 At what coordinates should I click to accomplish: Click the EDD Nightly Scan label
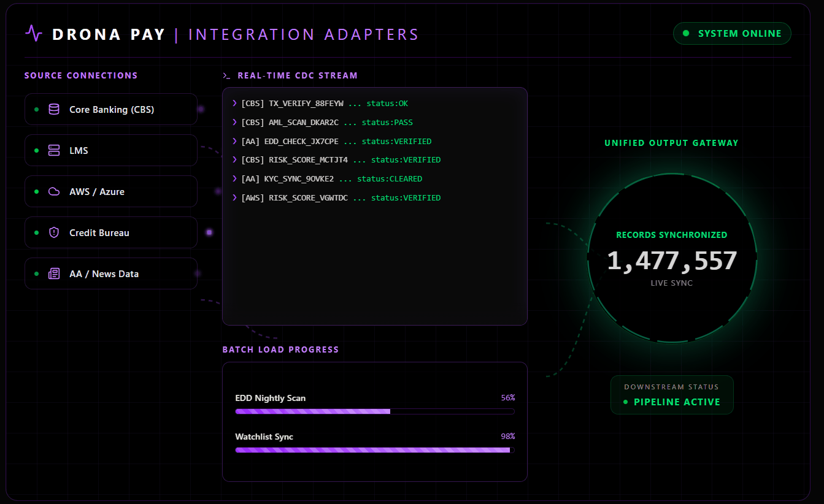[x=271, y=399]
